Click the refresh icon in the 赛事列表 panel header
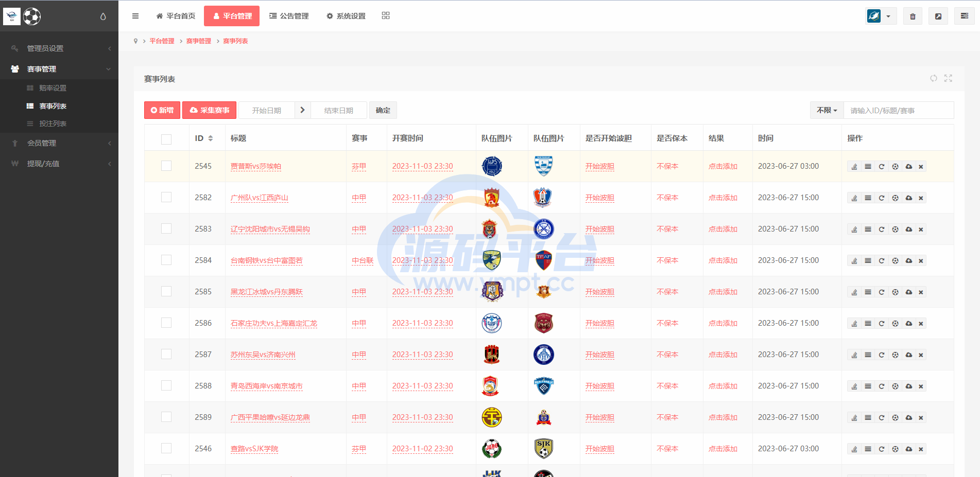Screen dimensions: 980x477 [934, 78]
